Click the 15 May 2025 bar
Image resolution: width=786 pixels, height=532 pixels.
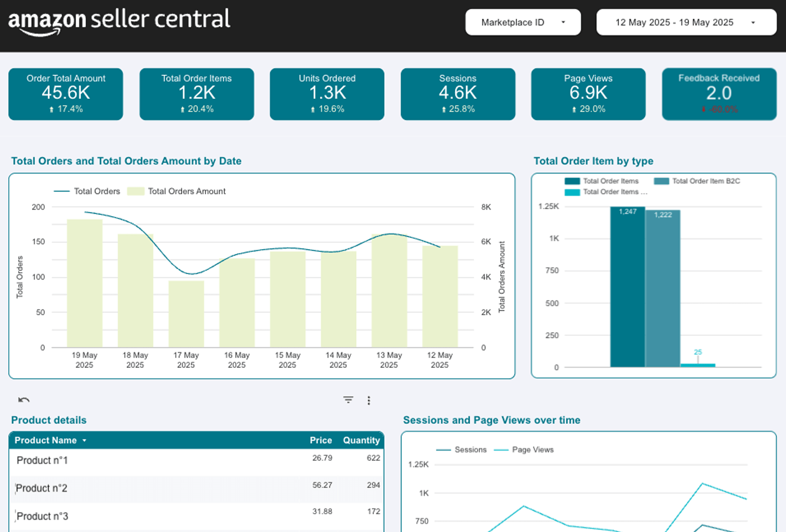pos(288,299)
